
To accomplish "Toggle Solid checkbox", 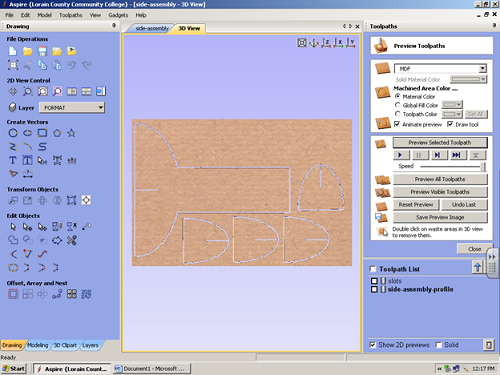I will click(439, 345).
